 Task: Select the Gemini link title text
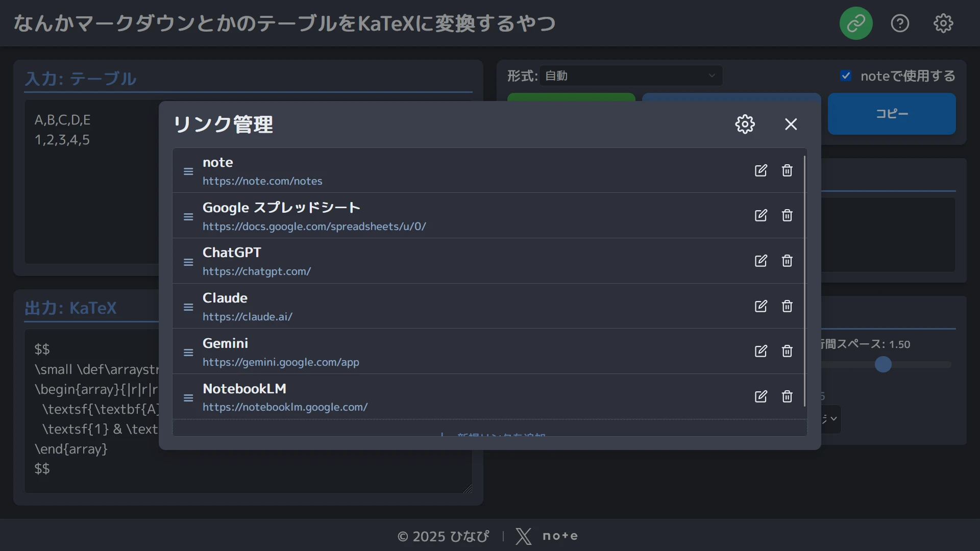(x=226, y=343)
